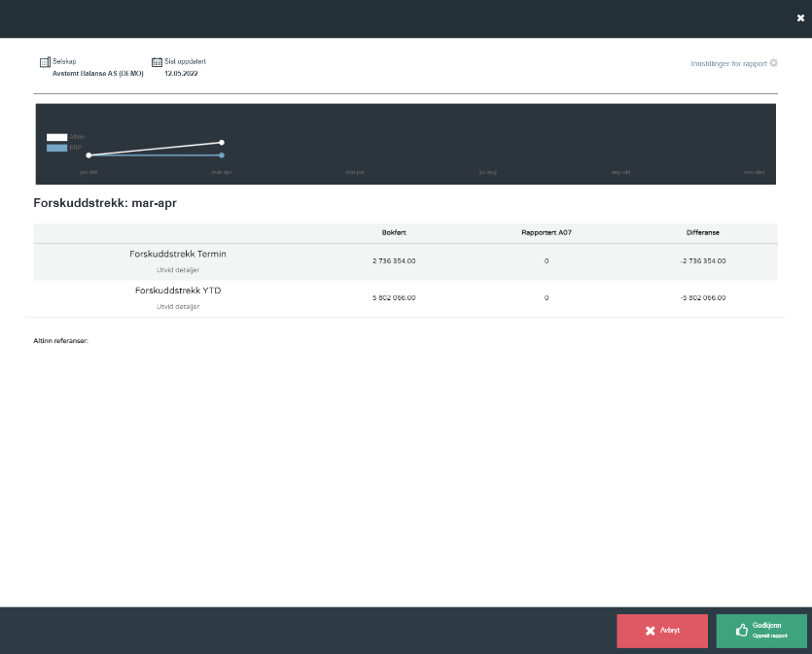Click the Rapportert A07 column header
Image resolution: width=812 pixels, height=654 pixels.
(546, 232)
